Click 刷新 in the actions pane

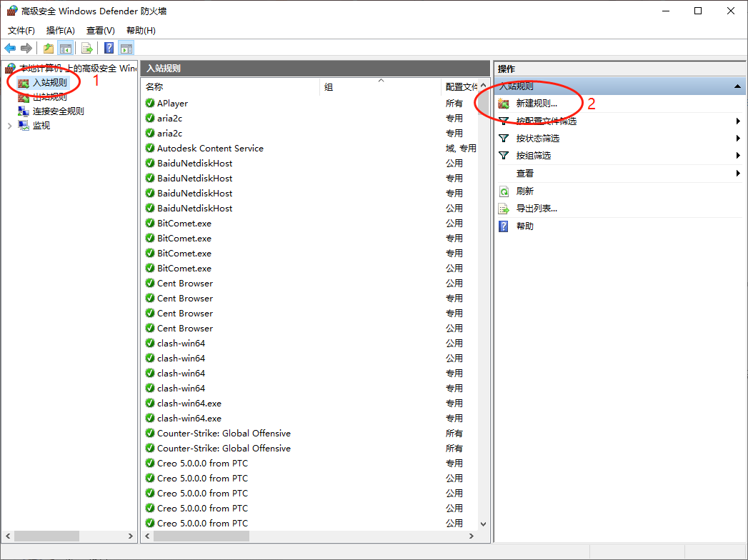click(x=524, y=191)
